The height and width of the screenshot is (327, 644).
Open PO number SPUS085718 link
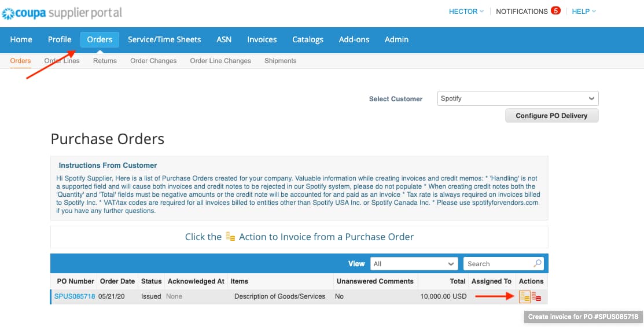click(x=75, y=296)
